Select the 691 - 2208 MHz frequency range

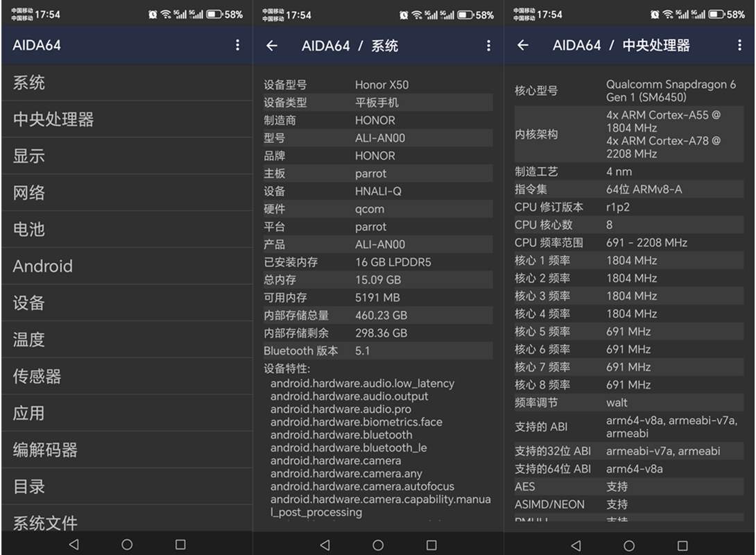tap(646, 243)
